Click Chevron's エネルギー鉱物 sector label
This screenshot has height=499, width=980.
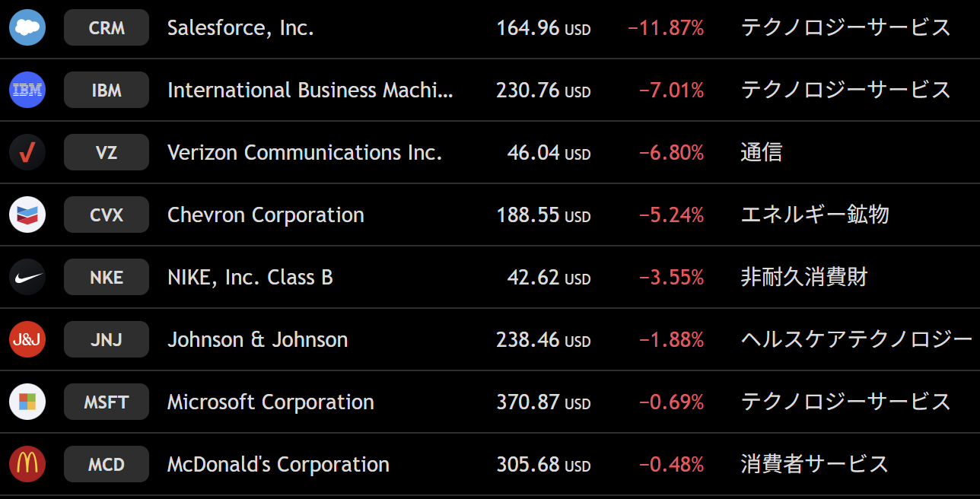click(814, 215)
